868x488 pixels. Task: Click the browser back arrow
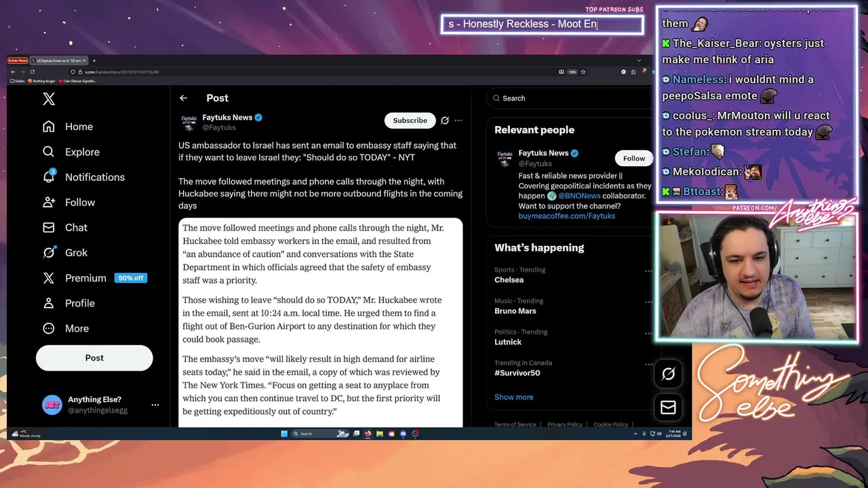coord(13,72)
